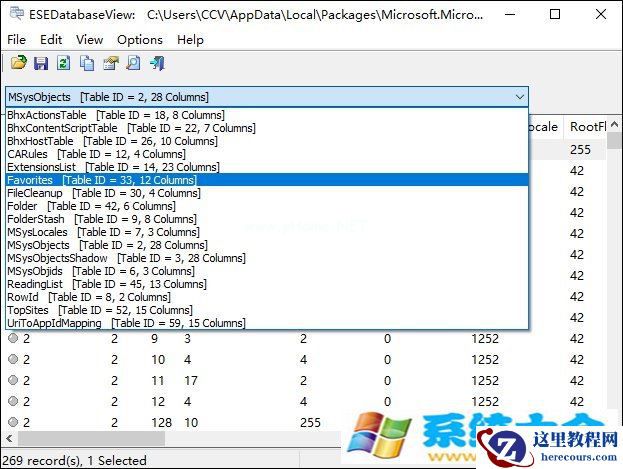623x469 pixels.
Task: Open the View menu
Action: tap(89, 40)
